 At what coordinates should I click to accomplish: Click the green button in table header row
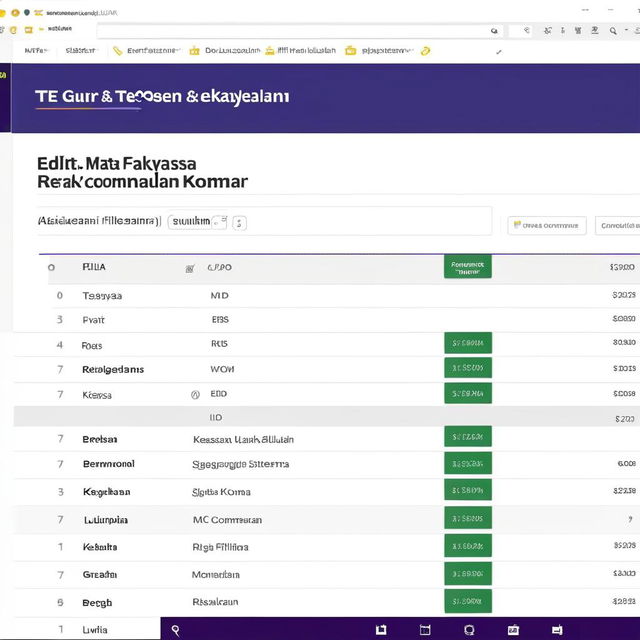(468, 267)
